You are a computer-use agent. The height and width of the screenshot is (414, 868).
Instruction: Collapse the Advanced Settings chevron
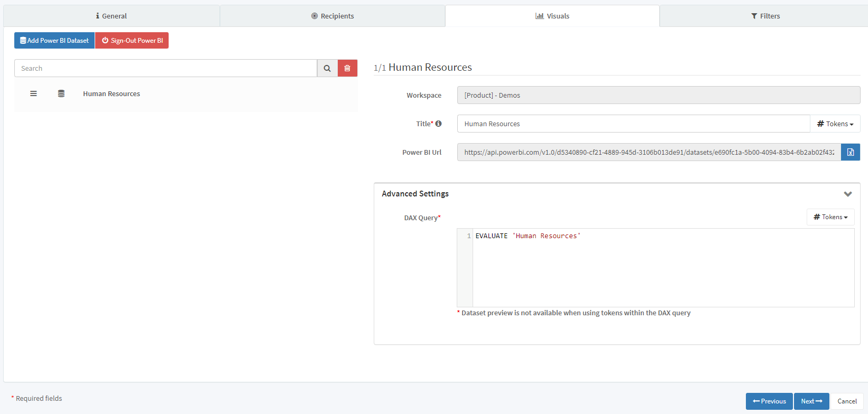(847, 194)
